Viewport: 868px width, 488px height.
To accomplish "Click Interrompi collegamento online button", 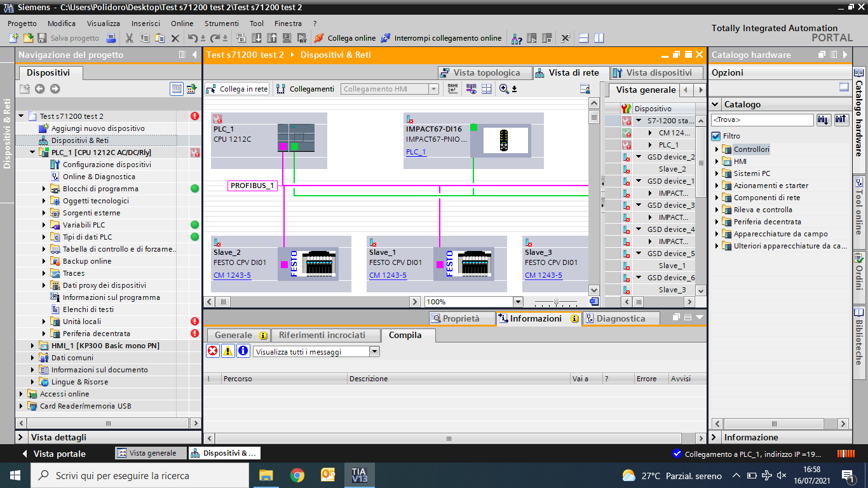I will (x=442, y=38).
